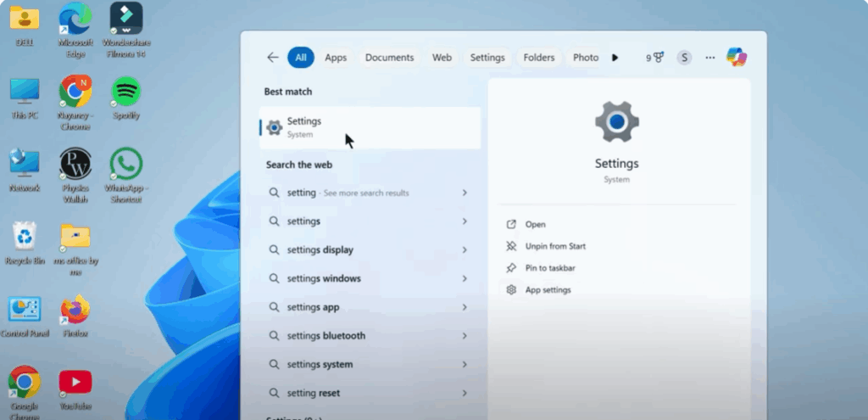Open Firefox desktop shortcut

coord(75,309)
